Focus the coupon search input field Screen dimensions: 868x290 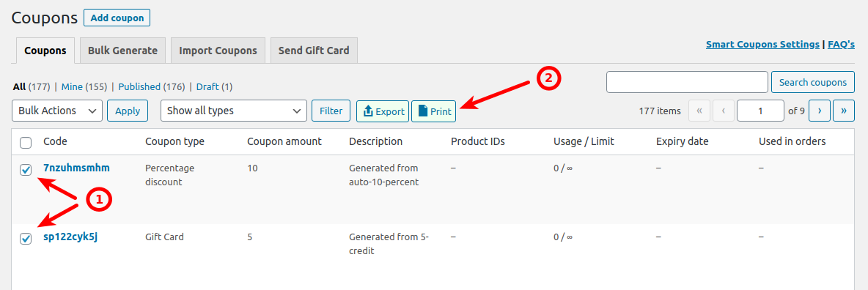tap(687, 82)
